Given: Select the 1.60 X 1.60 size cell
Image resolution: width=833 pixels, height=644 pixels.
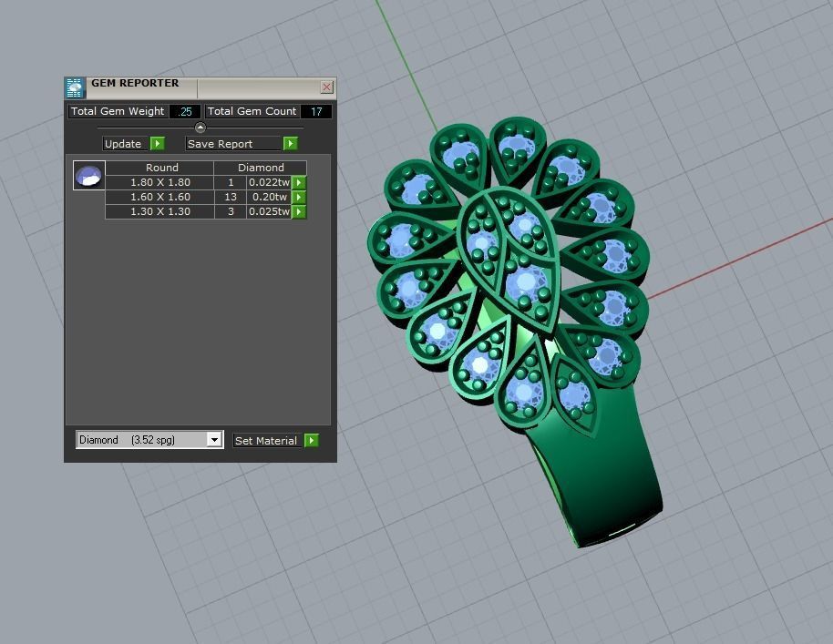Looking at the screenshot, I should click(159, 197).
